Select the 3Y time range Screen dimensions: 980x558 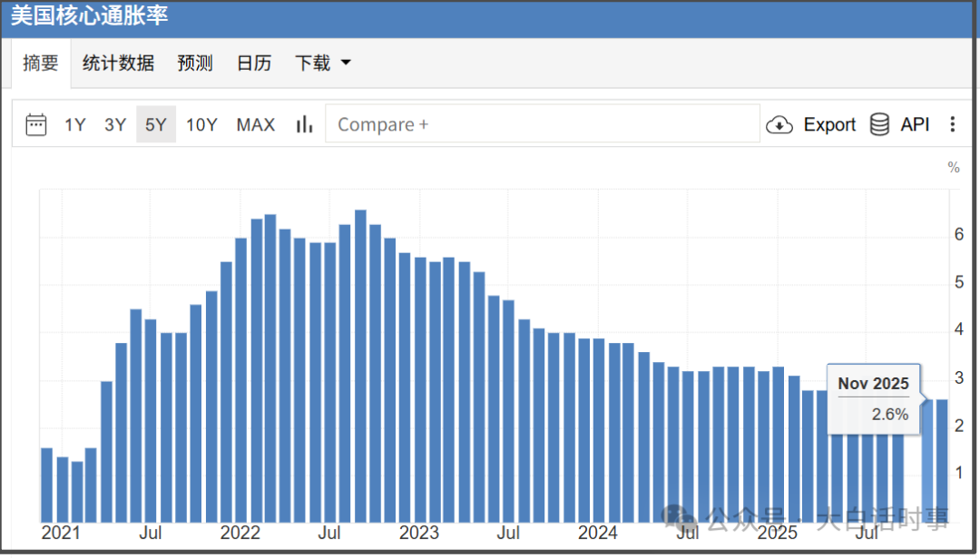pyautogui.click(x=115, y=125)
